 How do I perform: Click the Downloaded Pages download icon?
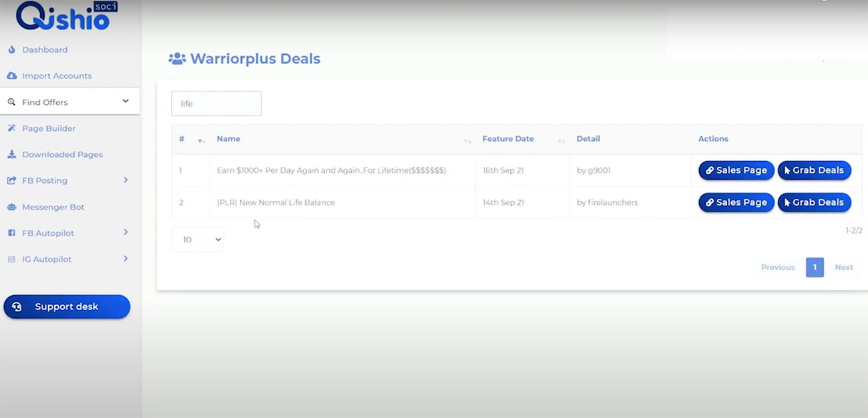pyautogui.click(x=11, y=154)
